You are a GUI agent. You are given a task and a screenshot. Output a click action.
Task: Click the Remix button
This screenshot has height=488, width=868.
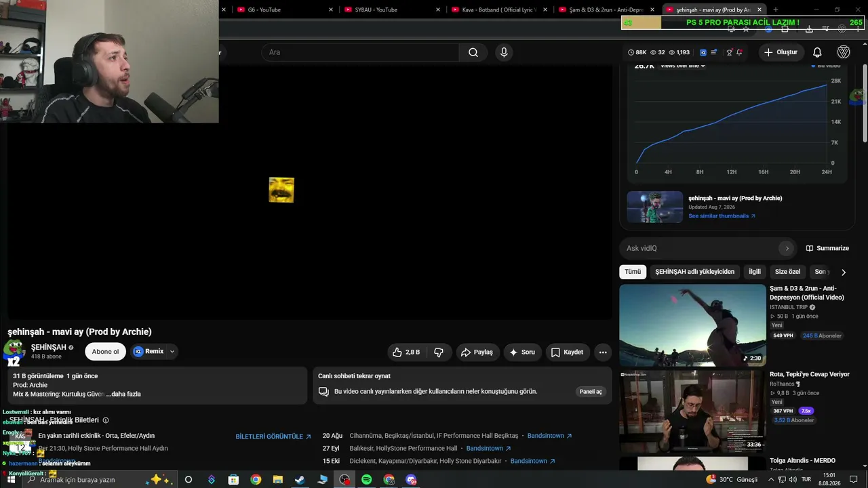149,352
